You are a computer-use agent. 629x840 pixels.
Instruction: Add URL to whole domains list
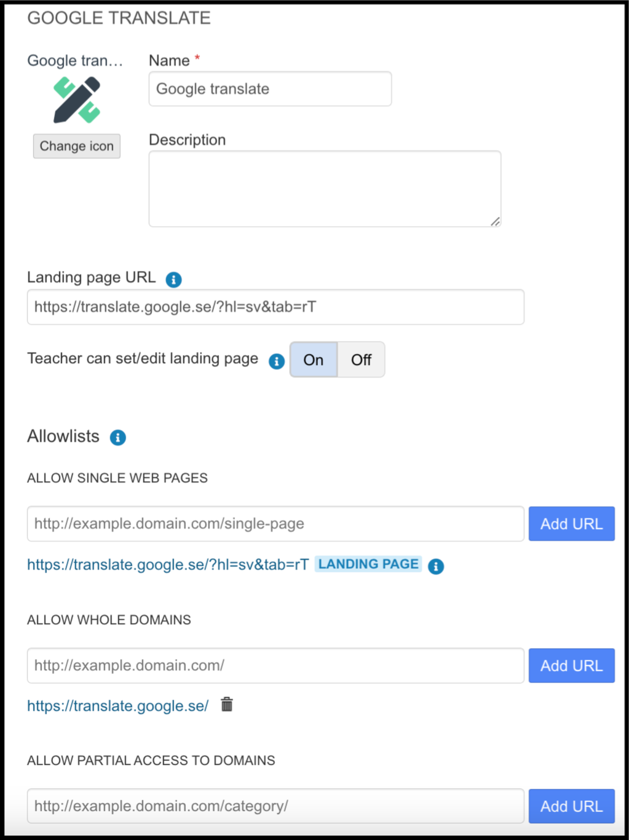(x=572, y=665)
